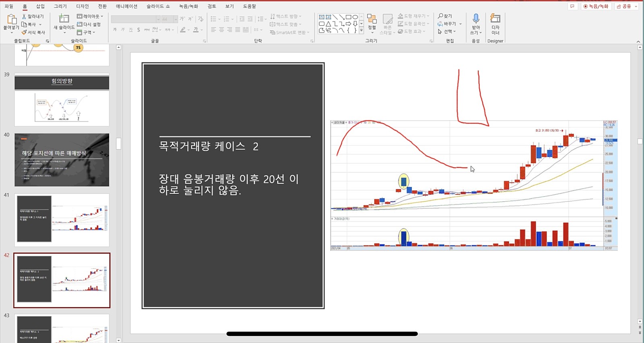This screenshot has width=644, height=343.
Task: Click the Paste (붙여넣기) clipboard icon
Action: point(12,19)
